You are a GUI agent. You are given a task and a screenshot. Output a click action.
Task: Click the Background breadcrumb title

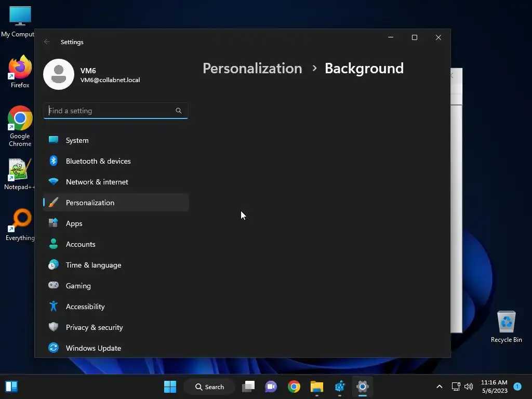(x=364, y=69)
